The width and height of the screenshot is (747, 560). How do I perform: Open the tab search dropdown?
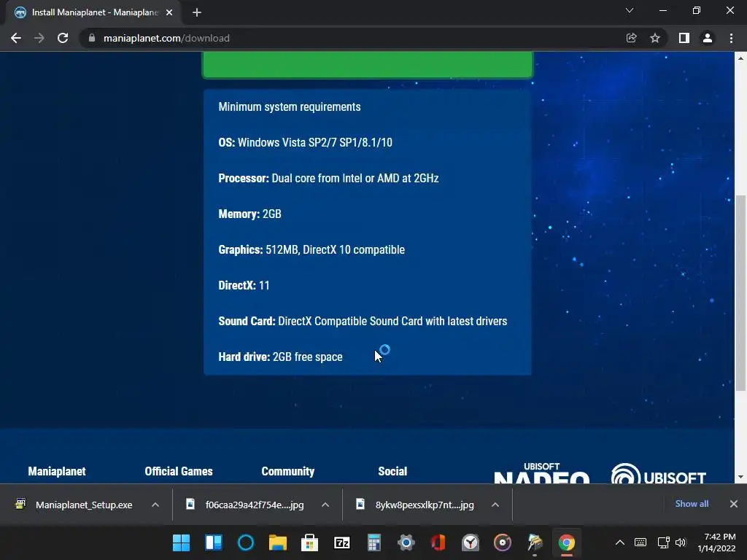click(630, 10)
